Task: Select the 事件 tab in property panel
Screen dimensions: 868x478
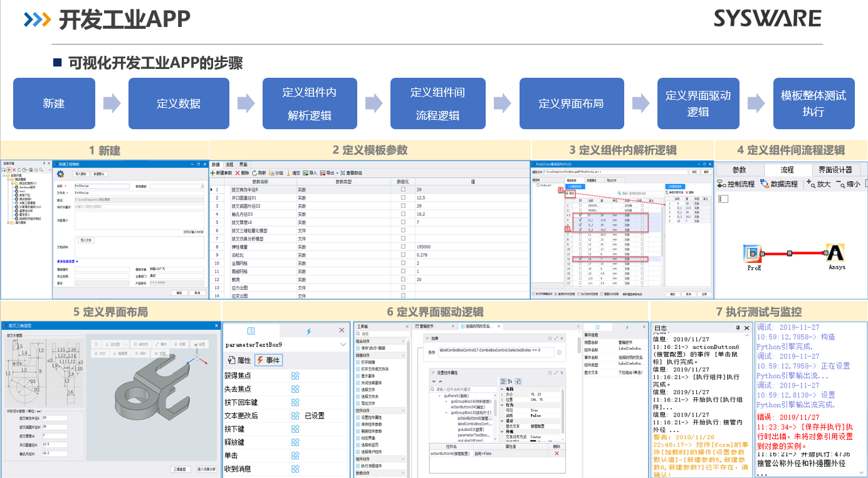Action: (268, 360)
